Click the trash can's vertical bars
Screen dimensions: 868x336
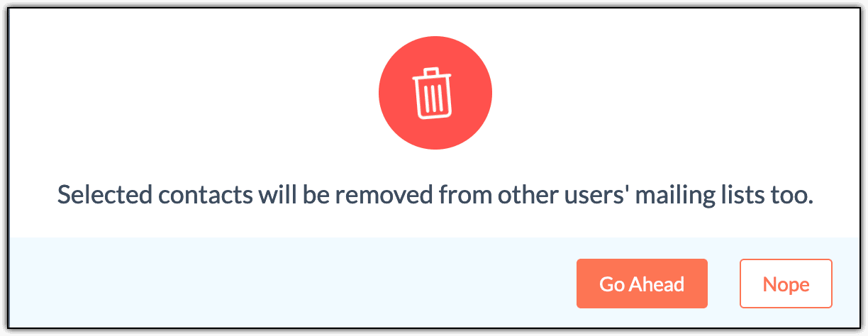(x=435, y=99)
